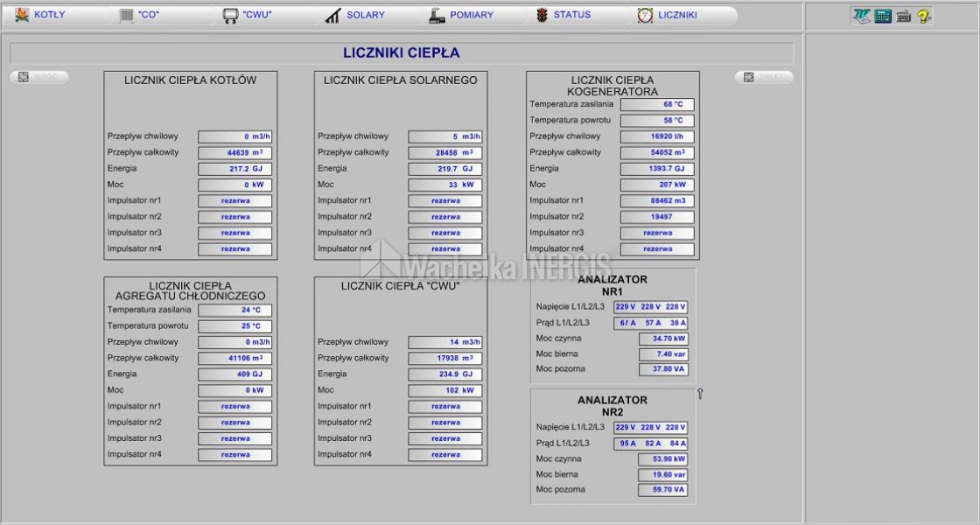Select solar meter energy 219.7 GJ
The width and height of the screenshot is (980, 525).
pyautogui.click(x=445, y=169)
